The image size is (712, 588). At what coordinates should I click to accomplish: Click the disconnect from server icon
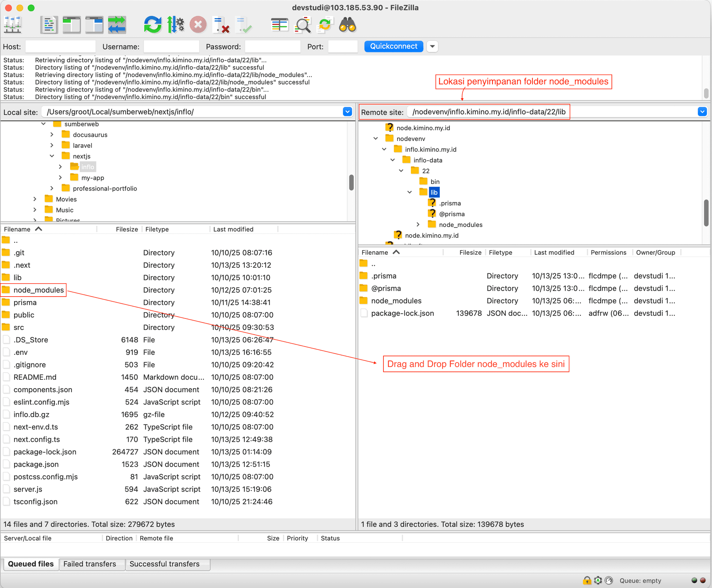click(221, 25)
